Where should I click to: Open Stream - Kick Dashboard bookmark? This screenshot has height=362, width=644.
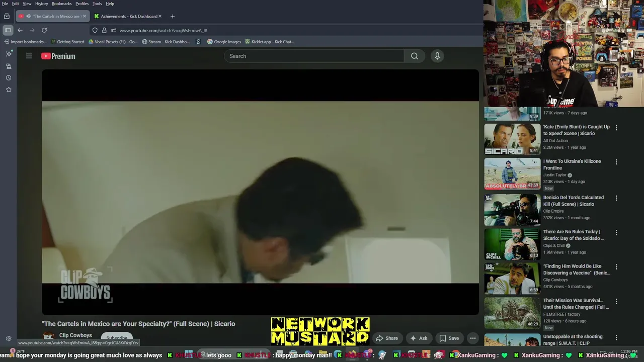pos(166,42)
